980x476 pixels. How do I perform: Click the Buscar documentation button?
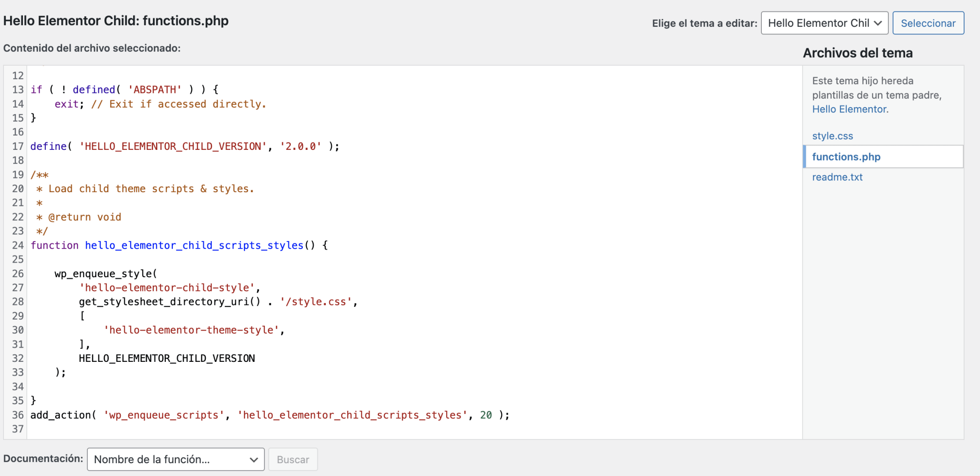pyautogui.click(x=293, y=459)
